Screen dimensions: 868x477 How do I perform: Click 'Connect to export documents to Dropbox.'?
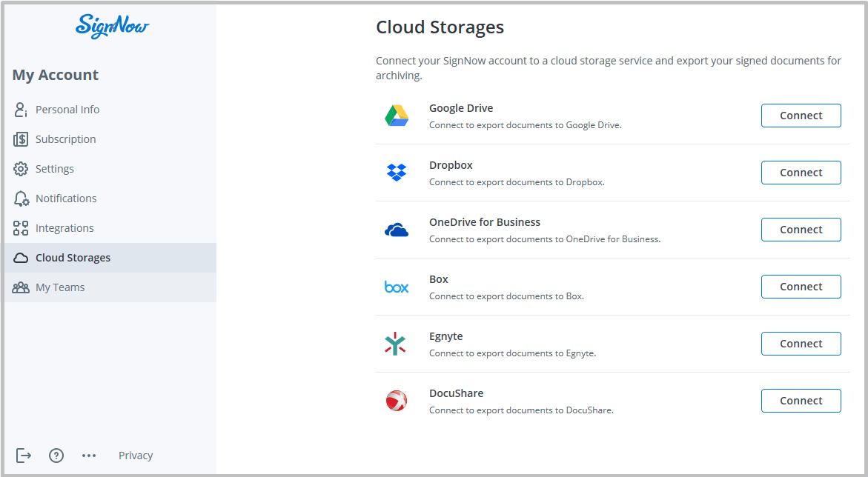click(x=517, y=182)
